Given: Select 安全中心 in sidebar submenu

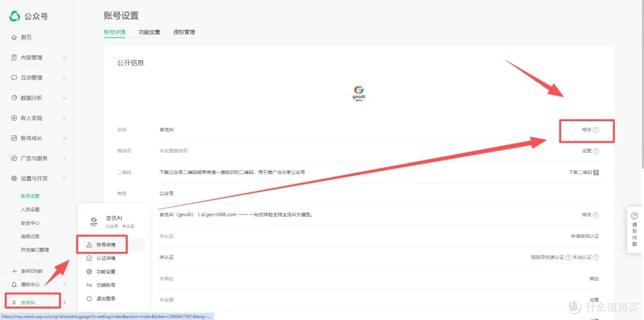Looking at the screenshot, I should 30,223.
